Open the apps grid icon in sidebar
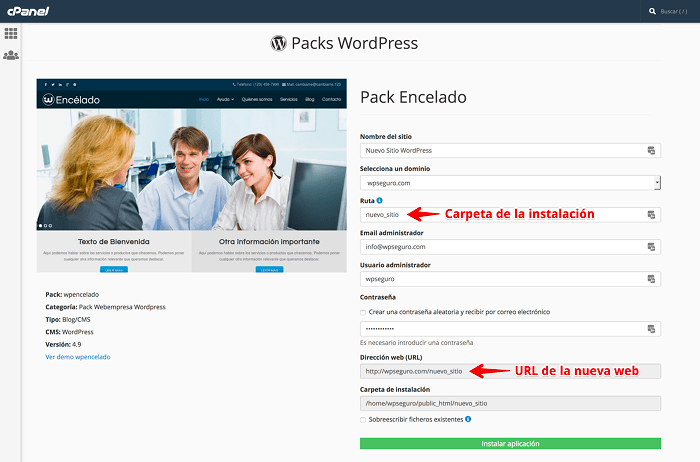The width and height of the screenshot is (700, 462). 11,33
